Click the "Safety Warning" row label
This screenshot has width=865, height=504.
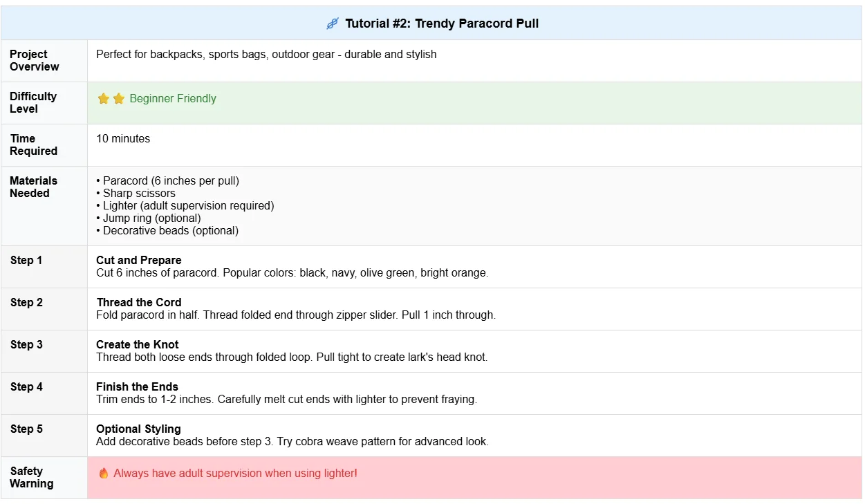coord(31,477)
